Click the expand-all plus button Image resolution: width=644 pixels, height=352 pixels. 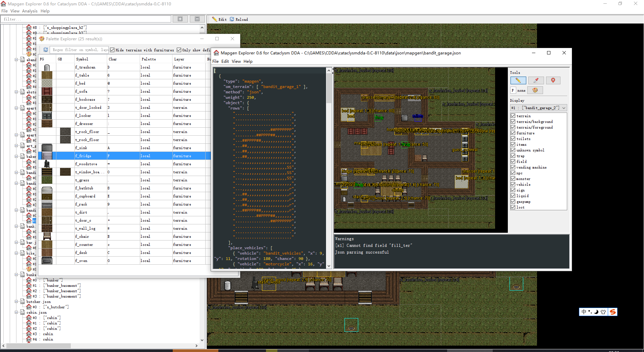coord(180,19)
